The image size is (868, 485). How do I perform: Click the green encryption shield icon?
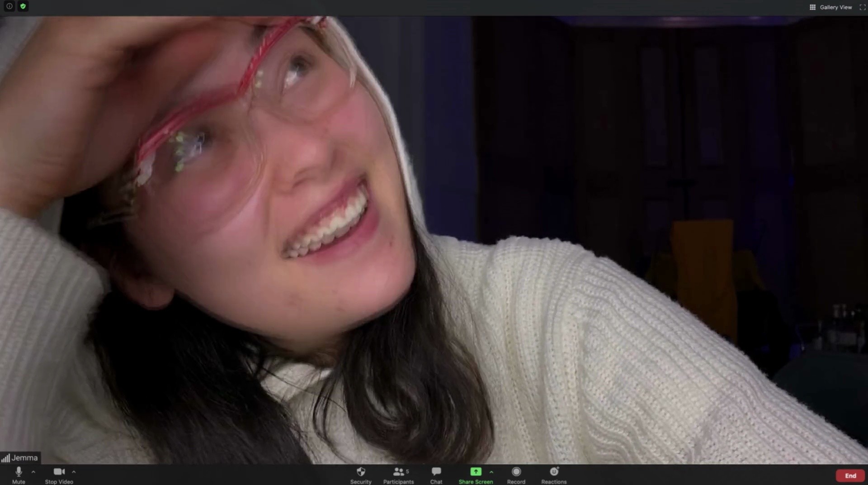(23, 6)
